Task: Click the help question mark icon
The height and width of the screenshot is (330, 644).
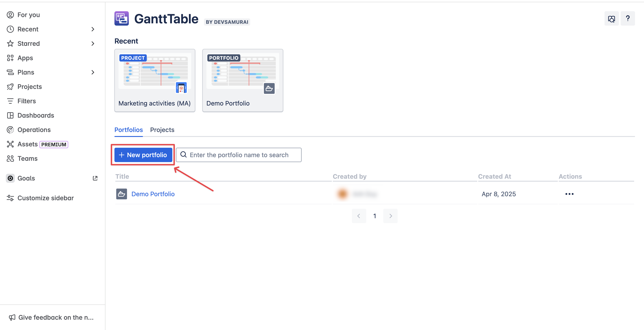Action: tap(627, 18)
